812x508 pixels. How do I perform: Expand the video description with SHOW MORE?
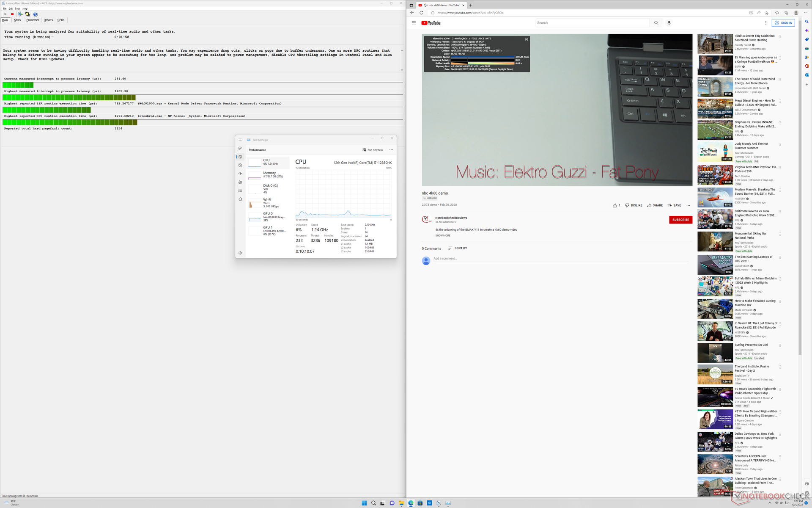[x=442, y=235]
